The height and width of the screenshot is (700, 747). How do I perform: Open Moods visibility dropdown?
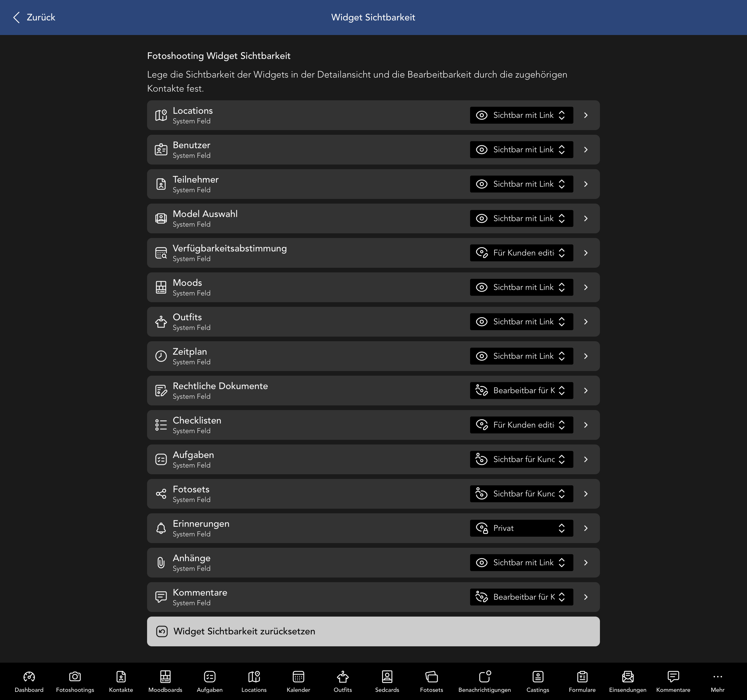(x=521, y=287)
